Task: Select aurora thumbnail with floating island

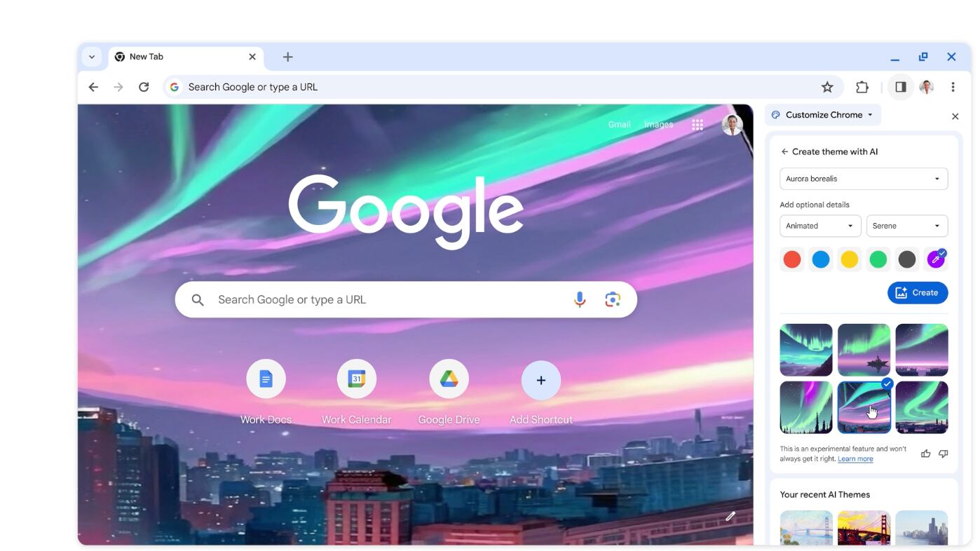Action: [864, 350]
